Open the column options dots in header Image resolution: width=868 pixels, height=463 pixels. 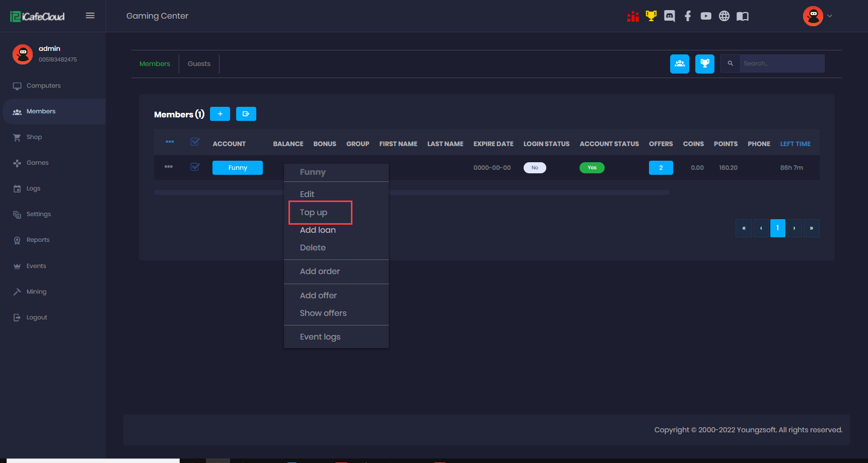(x=170, y=142)
